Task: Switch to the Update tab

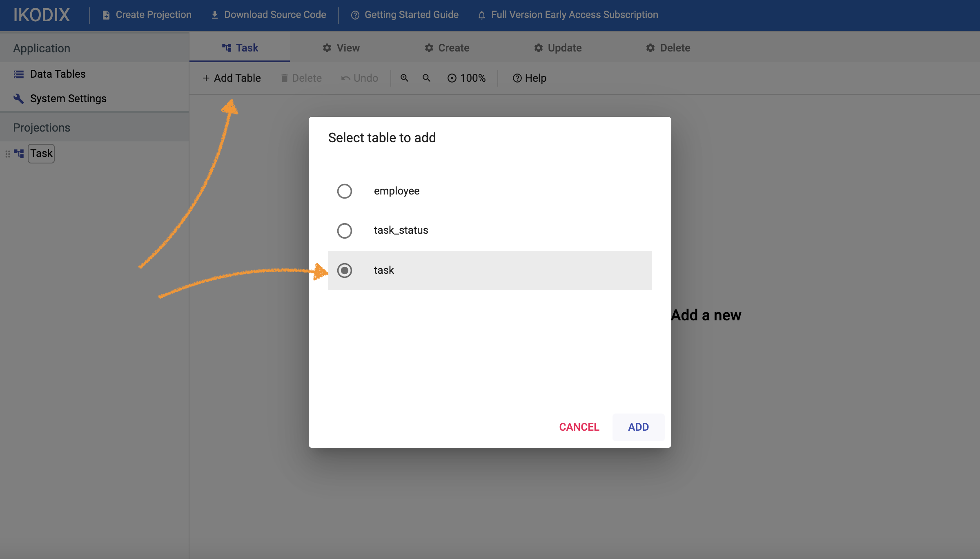Action: pos(558,48)
